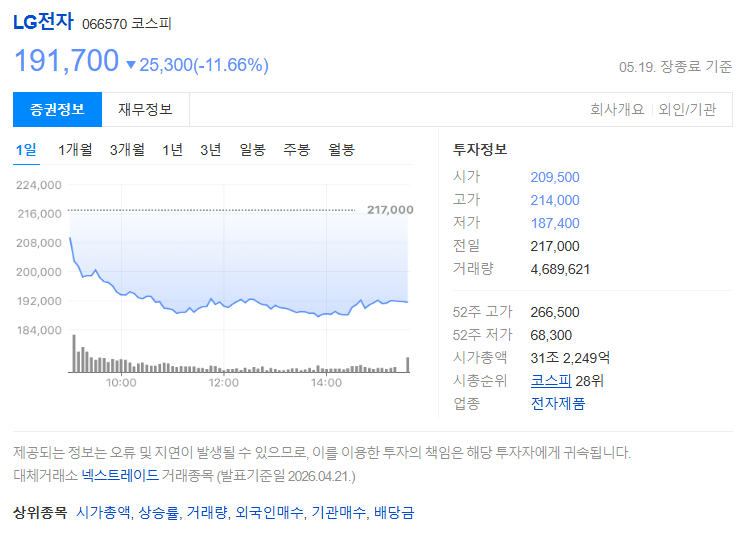Image resolution: width=744 pixels, height=538 pixels.
Task: Click the 거래량 value 4,689,621
Action: [560, 269]
